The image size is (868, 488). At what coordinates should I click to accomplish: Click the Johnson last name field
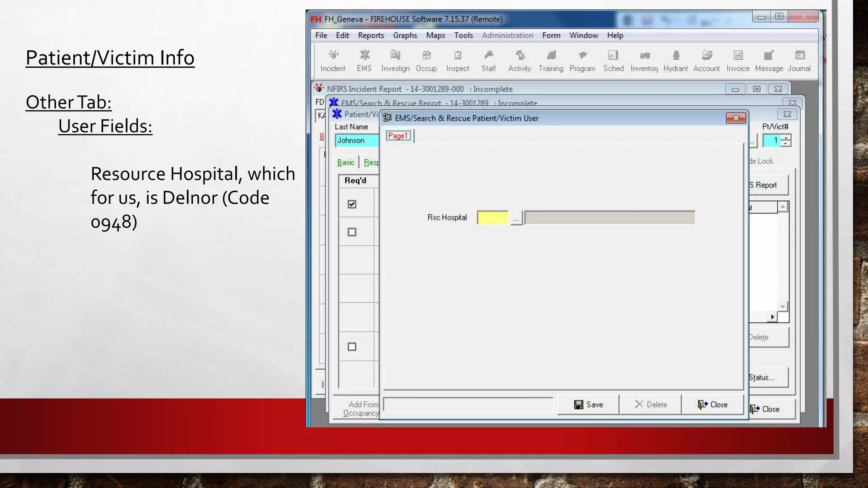[357, 140]
